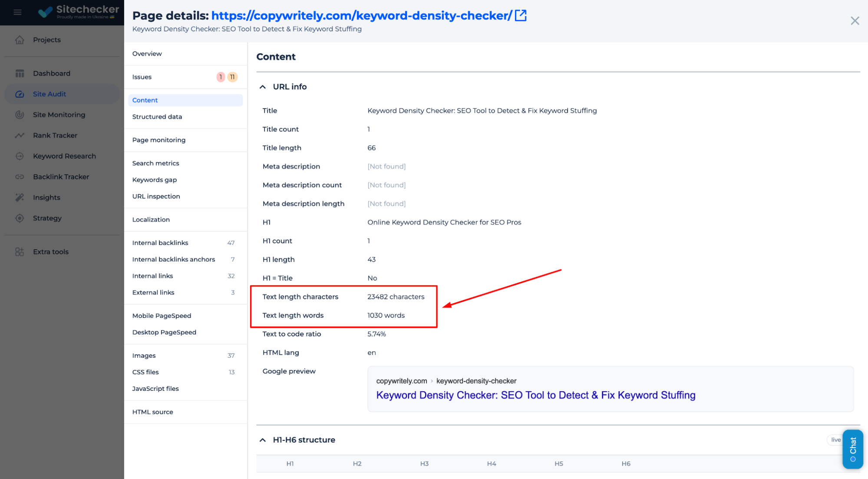The width and height of the screenshot is (868, 479).
Task: Click the red issues count badge
Action: [x=221, y=77]
